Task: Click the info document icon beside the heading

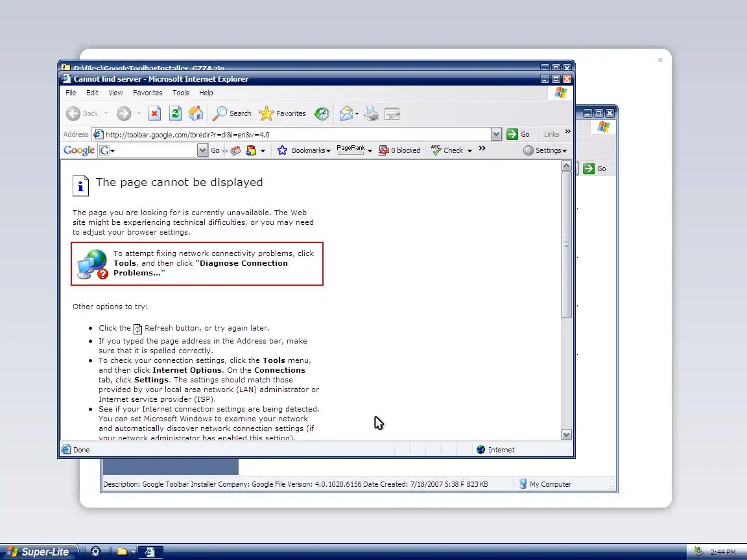Action: pyautogui.click(x=80, y=186)
